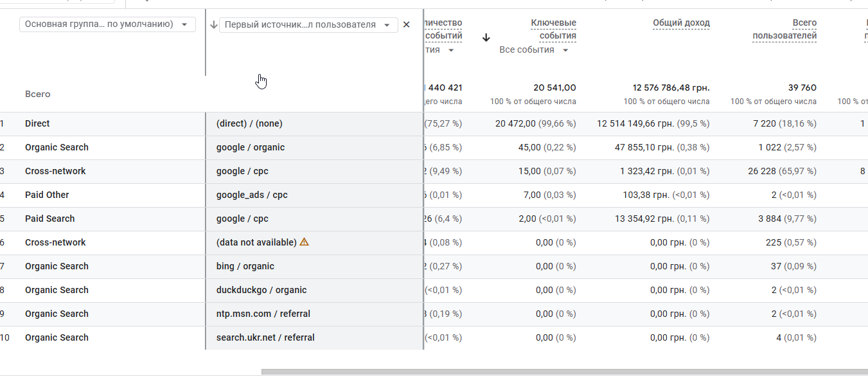Image resolution: width=868 pixels, height=376 pixels.
Task: Select the Paid Other channel group row
Action: [x=47, y=195]
